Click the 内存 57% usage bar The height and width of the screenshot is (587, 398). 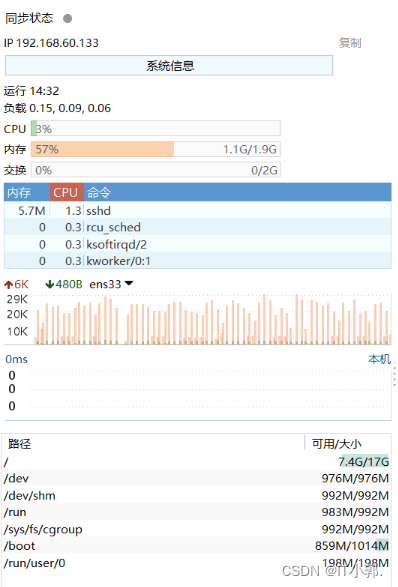point(156,149)
